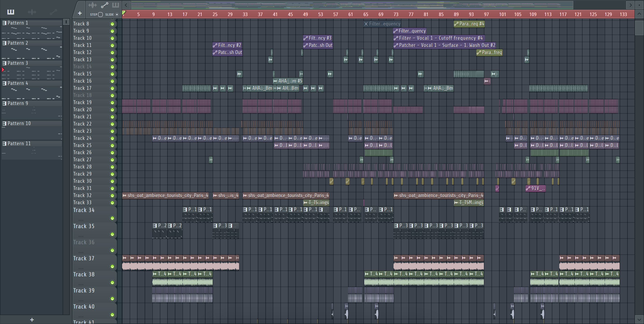Screen dimensions: 644x324
Task: Click the playlist overview scroll thumb
Action: click(x=352, y=5)
